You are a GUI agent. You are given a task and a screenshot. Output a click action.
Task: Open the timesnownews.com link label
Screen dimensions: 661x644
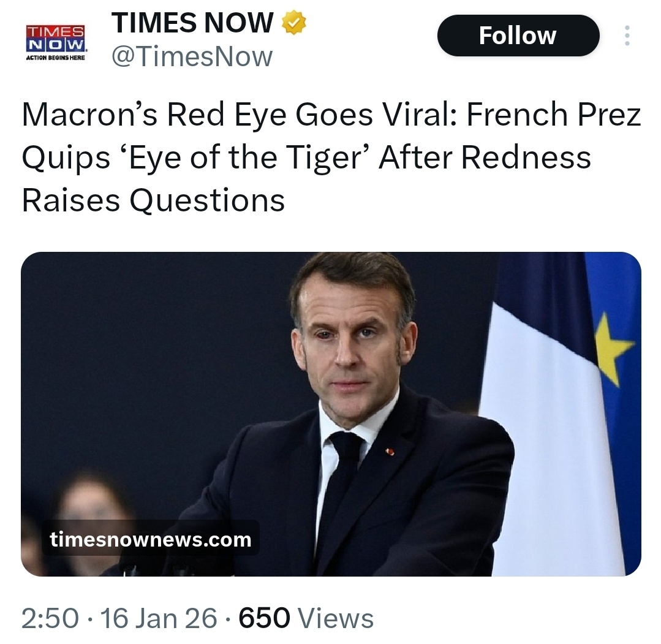tap(151, 539)
